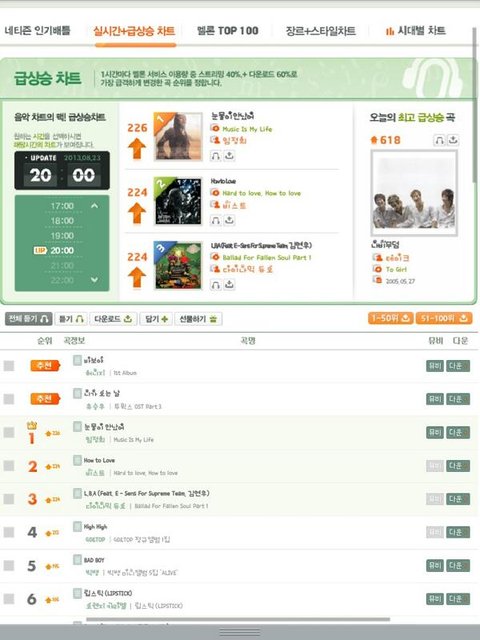Open the top riser album cover thumbnail
Screen dimensions: 480x640
pos(414,193)
